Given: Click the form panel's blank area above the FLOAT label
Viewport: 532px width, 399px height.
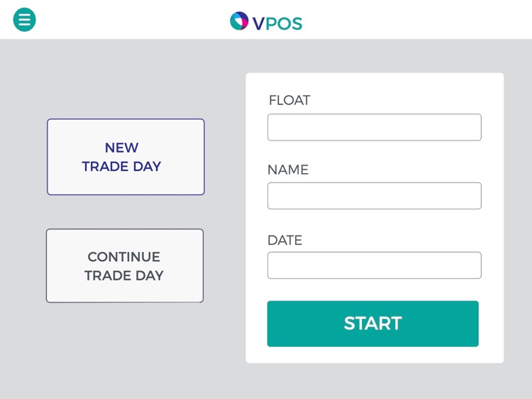Looking at the screenshot, I should point(374,82).
